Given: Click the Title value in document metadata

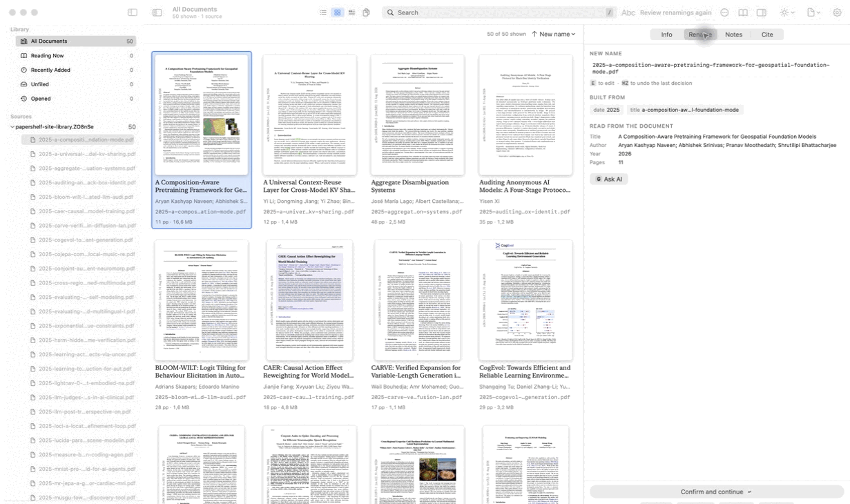Looking at the screenshot, I should click(717, 137).
